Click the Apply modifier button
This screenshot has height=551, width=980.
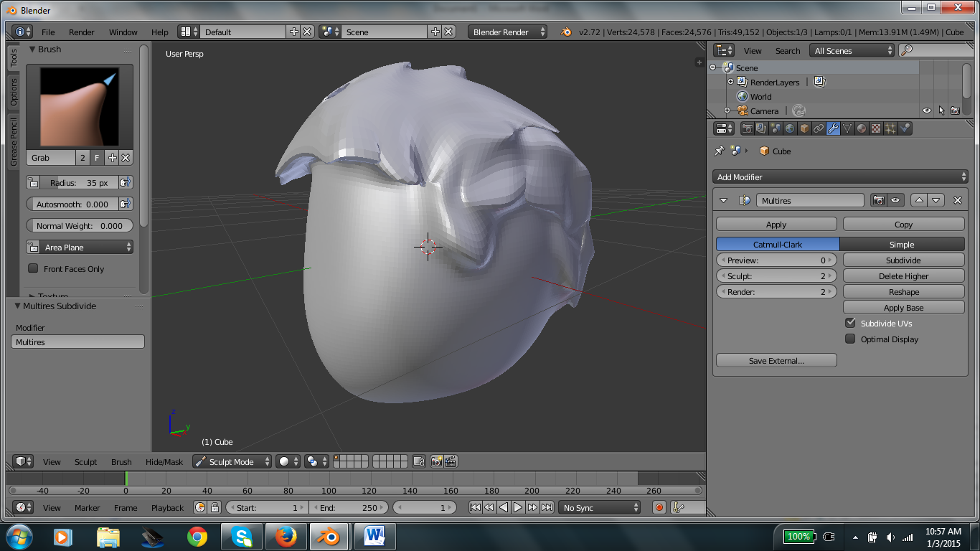[x=776, y=225]
